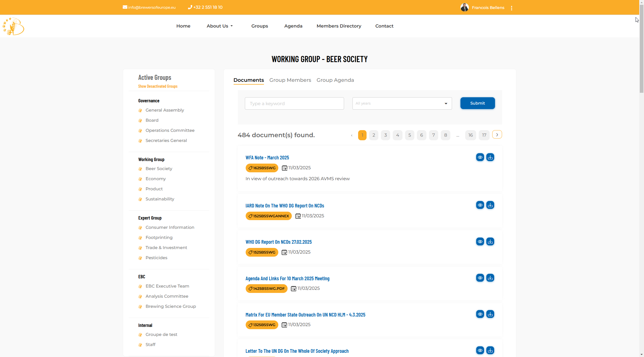644x357 pixels.
Task: View Agenda And Links For 10 March meeting
Action: pyautogui.click(x=480, y=278)
